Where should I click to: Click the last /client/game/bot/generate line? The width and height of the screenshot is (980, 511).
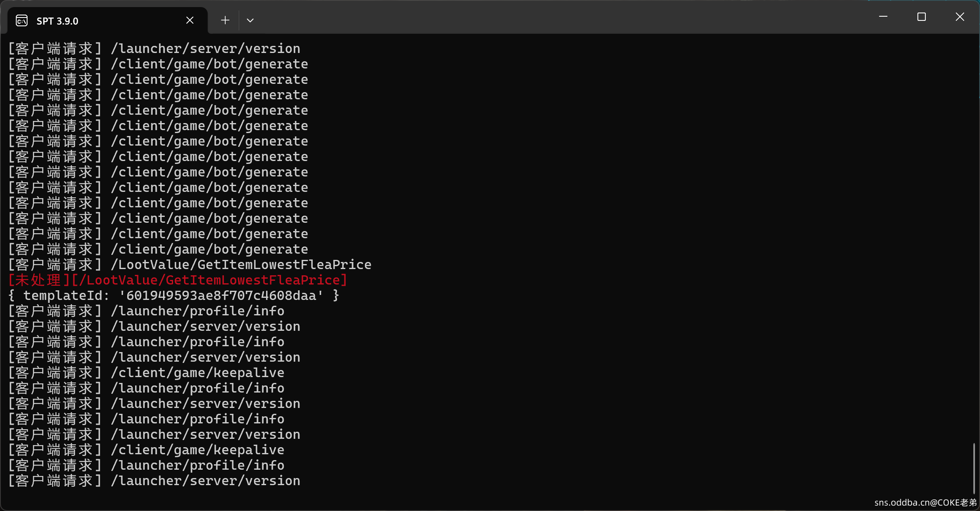pos(158,249)
